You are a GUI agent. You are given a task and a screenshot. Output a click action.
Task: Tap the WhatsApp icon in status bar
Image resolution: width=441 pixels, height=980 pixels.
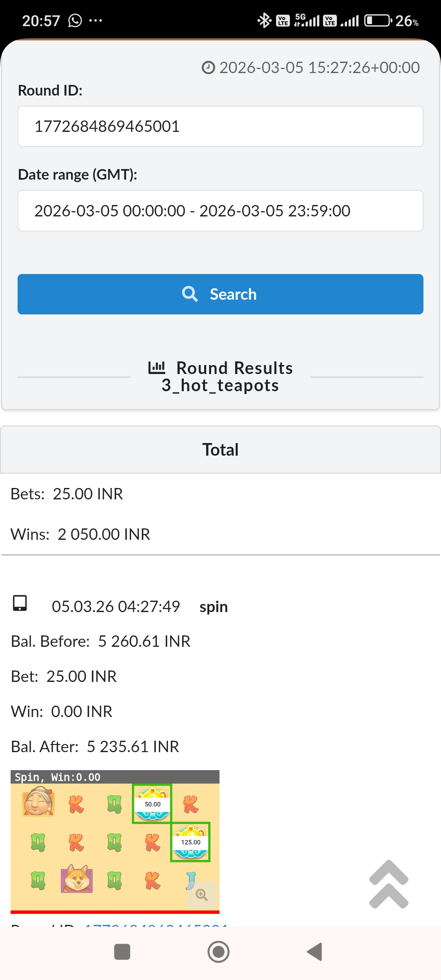coord(75,20)
